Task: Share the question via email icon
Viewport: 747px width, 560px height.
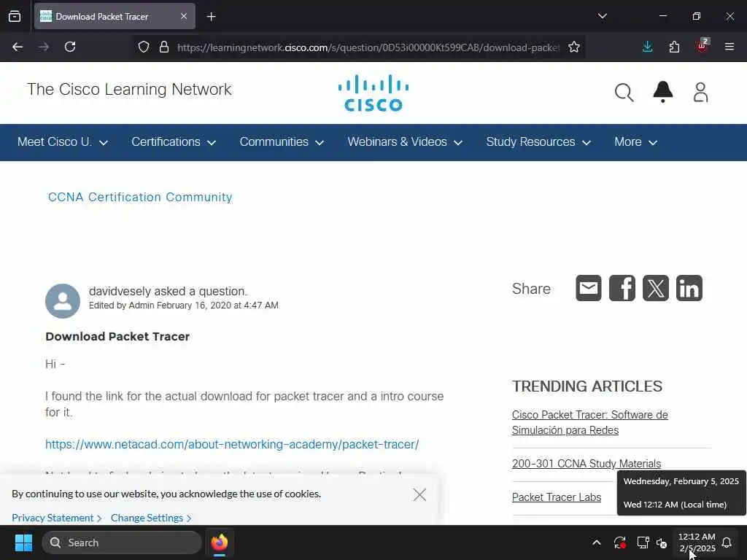Action: [589, 288]
